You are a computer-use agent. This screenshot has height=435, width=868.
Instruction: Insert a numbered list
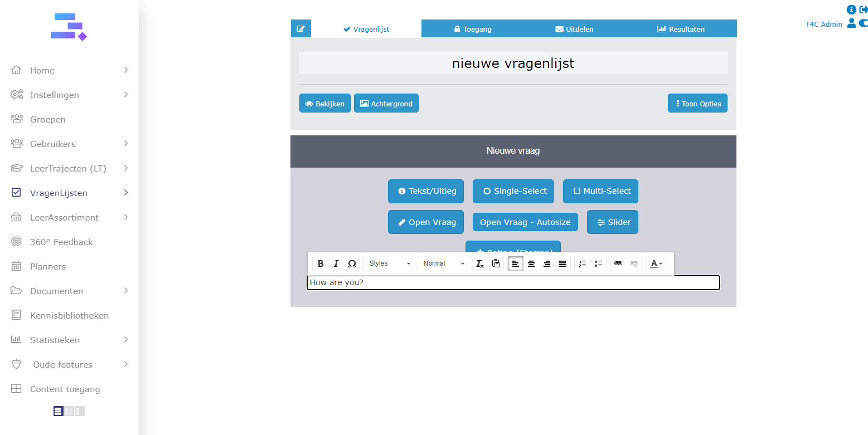coord(583,263)
